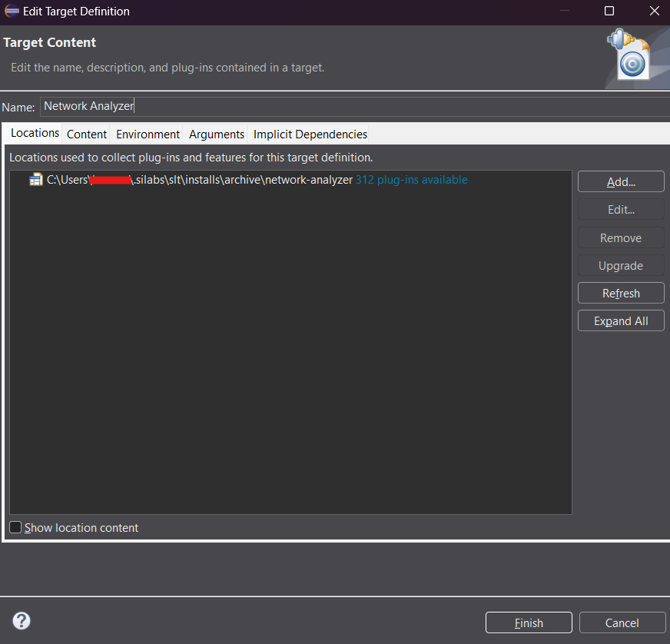The image size is (670, 644).
Task: Select the Implicit Dependencies tab
Action: (310, 134)
